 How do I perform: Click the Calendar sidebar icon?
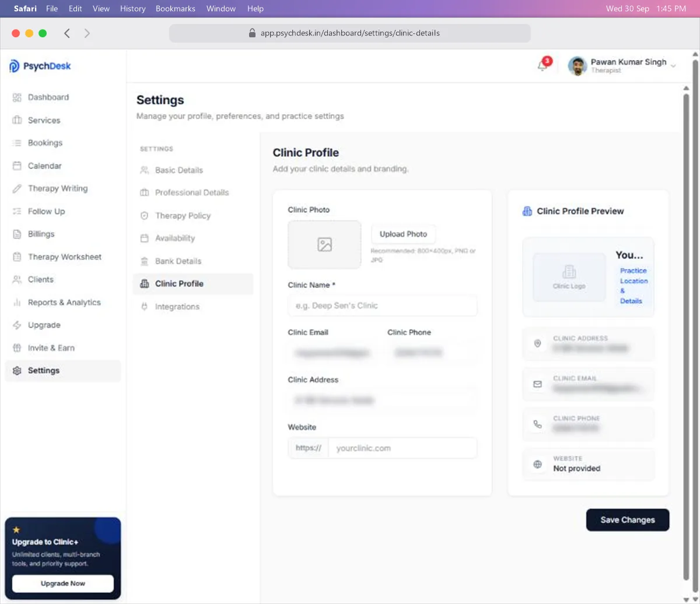click(17, 166)
